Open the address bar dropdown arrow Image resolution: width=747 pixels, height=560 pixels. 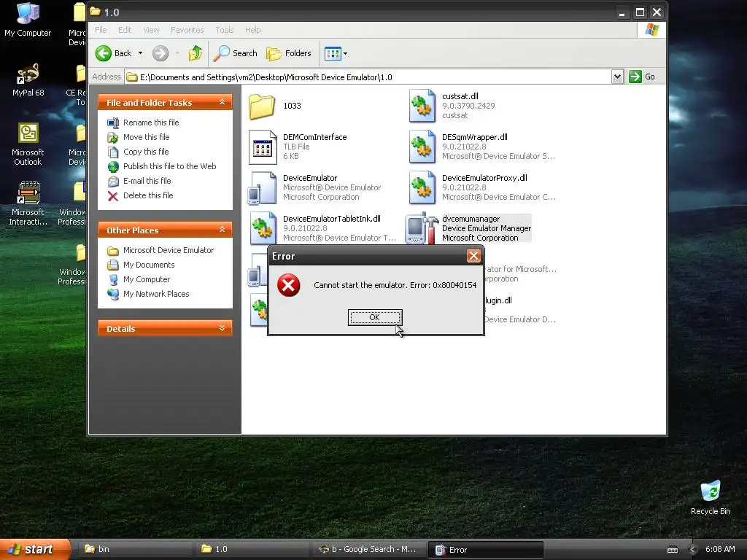point(617,77)
